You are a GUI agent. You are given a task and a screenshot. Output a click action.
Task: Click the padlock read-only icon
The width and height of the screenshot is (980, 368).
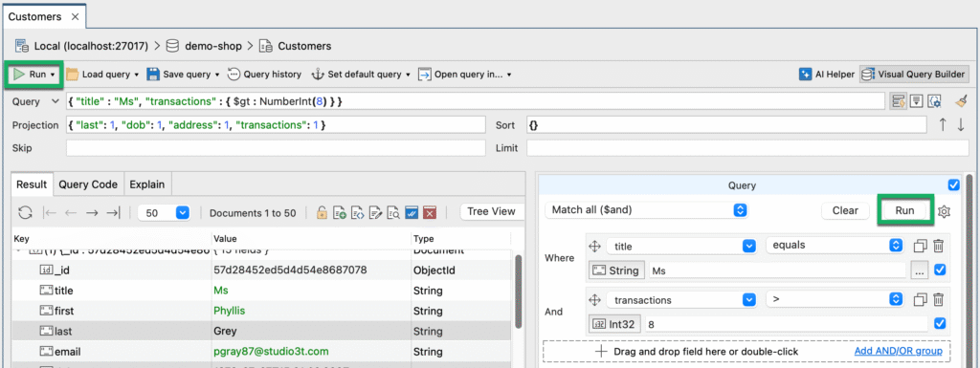(322, 213)
